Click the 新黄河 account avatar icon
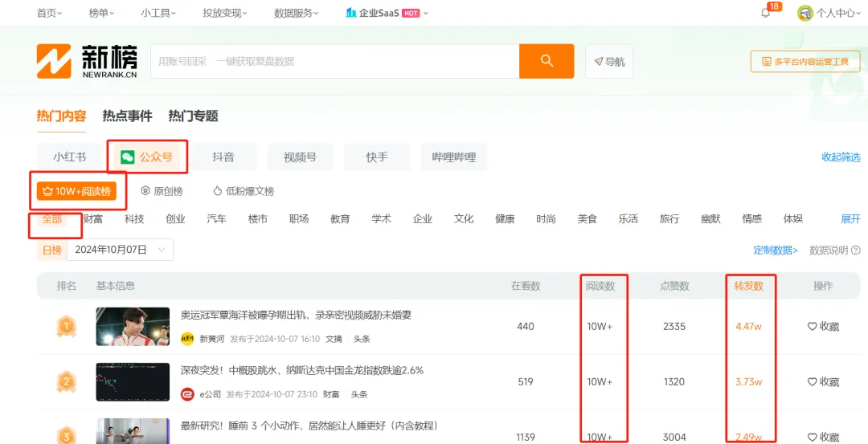The image size is (868, 444). (x=187, y=339)
